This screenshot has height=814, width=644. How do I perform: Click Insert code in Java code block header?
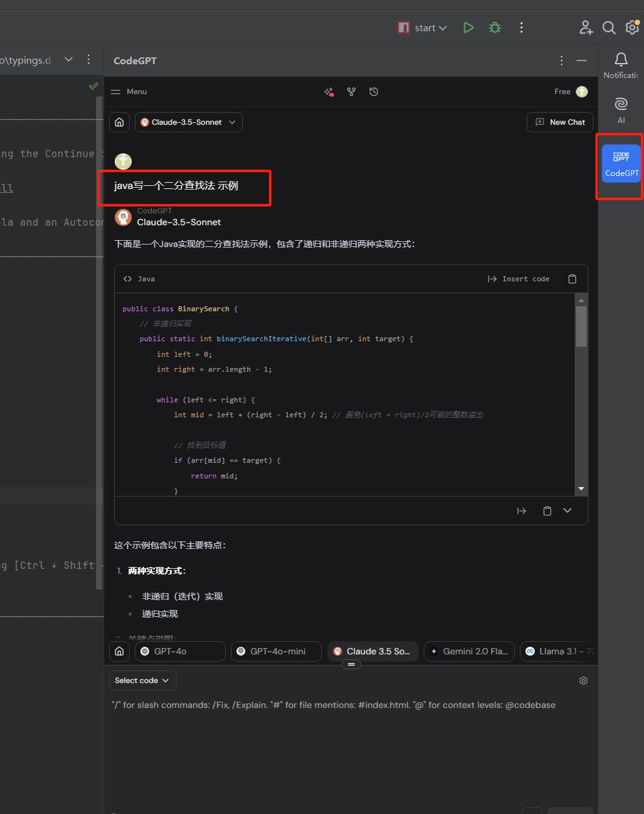coord(519,279)
